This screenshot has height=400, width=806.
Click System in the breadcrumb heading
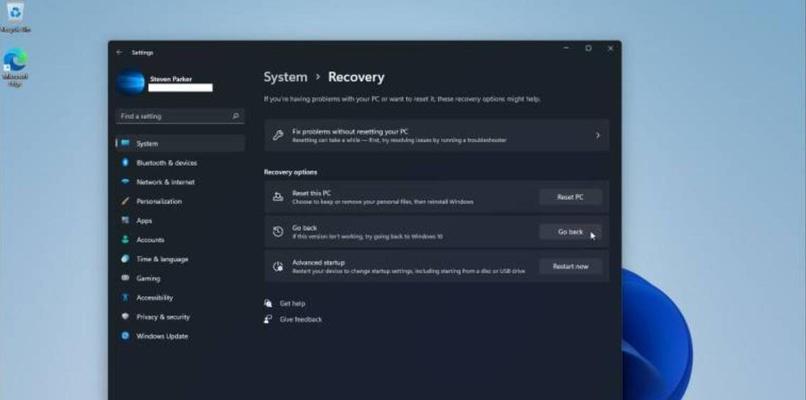tap(285, 77)
